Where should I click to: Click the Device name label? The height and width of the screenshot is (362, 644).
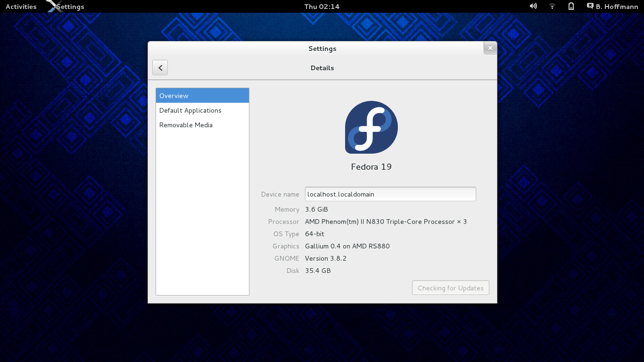(280, 194)
